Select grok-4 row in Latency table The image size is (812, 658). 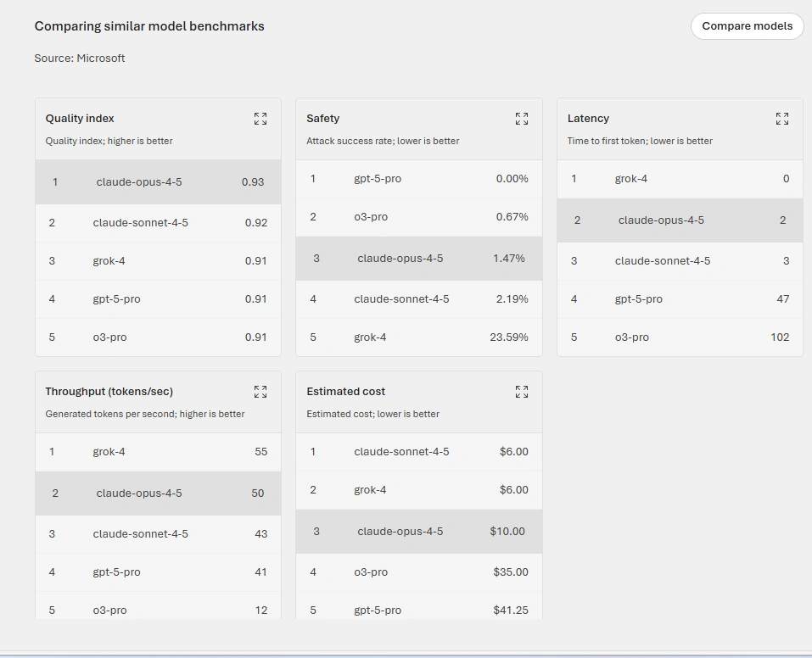point(680,179)
